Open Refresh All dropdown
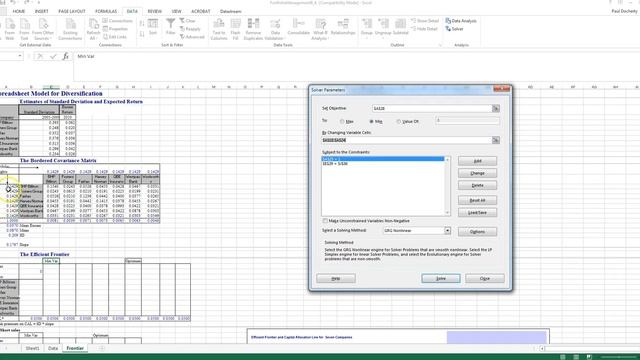The width and height of the screenshot is (640, 360). 93,36
